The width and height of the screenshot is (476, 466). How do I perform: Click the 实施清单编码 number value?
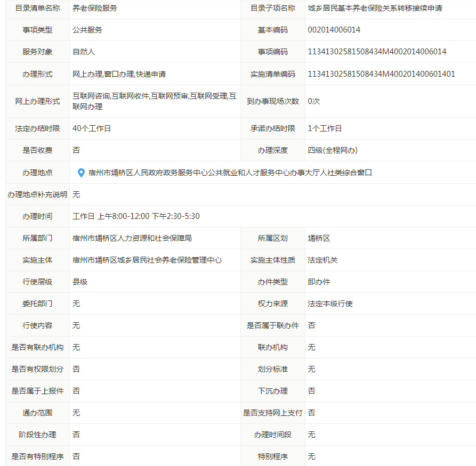tap(381, 74)
